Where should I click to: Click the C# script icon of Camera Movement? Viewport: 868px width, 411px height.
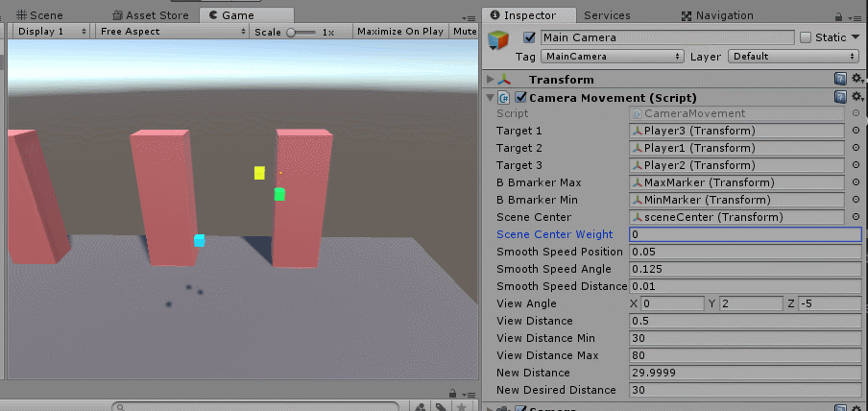[x=504, y=98]
